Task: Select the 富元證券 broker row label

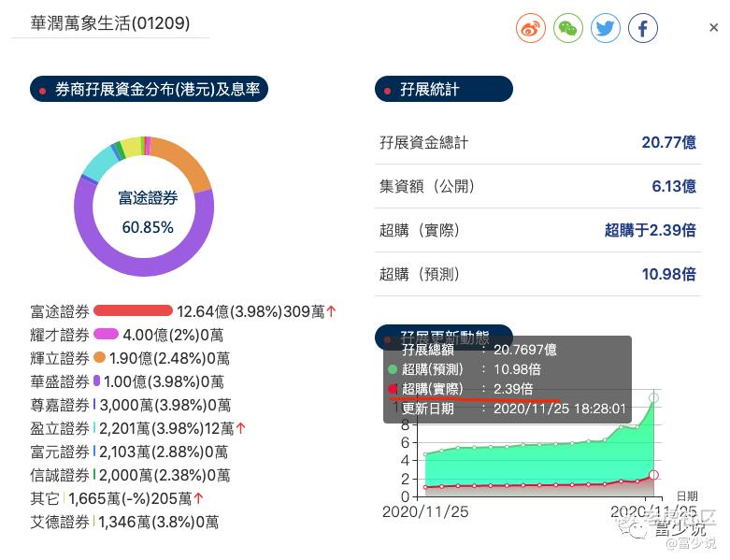Action: 60,452
